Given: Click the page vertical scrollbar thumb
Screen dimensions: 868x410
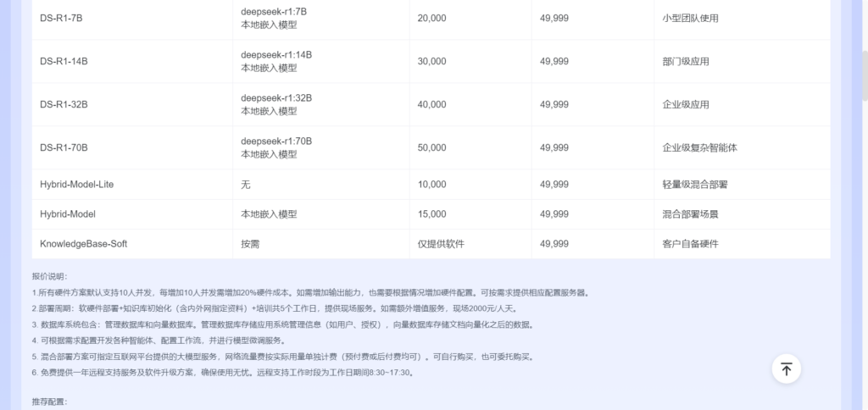Looking at the screenshot, I should pos(865,75).
